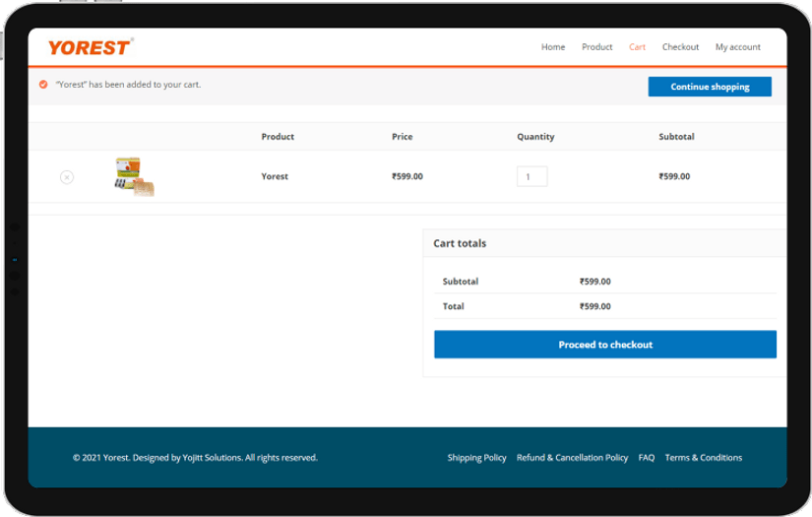The width and height of the screenshot is (812, 517).
Task: Go to the Checkout menu item
Action: click(x=680, y=47)
